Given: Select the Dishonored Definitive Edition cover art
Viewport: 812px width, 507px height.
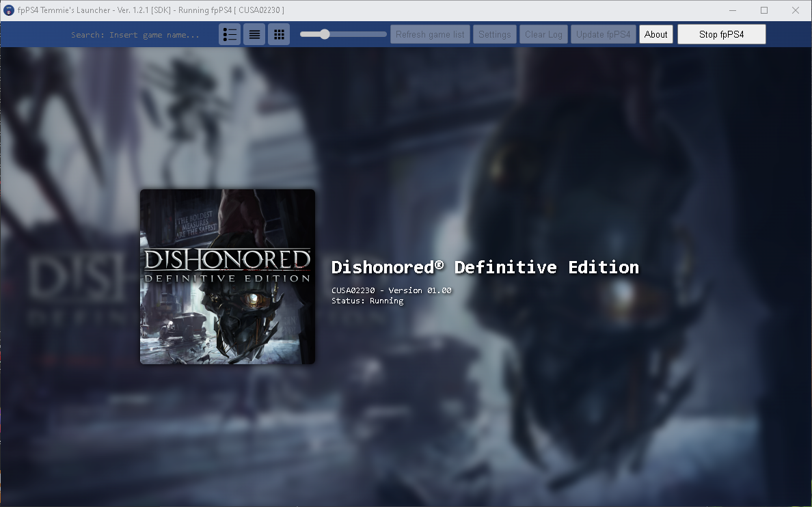Looking at the screenshot, I should coord(227,276).
